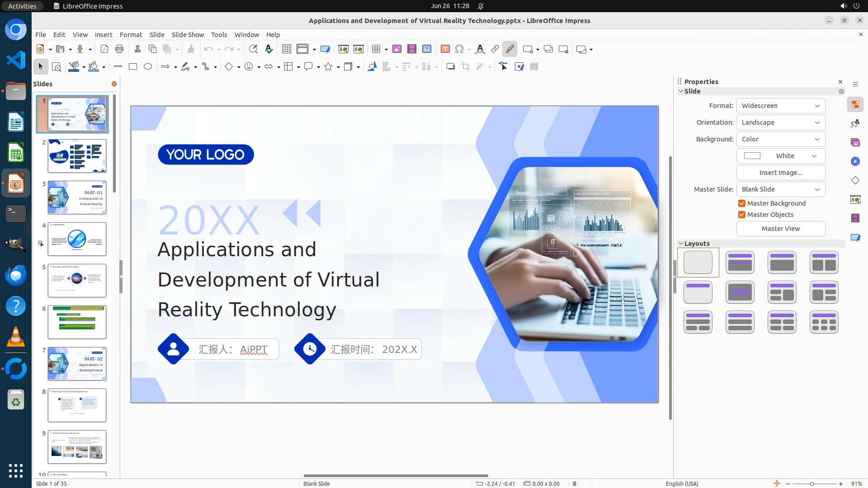Select the Ellipse drawing tool
Screen dimensions: 868x488
pos(148,67)
